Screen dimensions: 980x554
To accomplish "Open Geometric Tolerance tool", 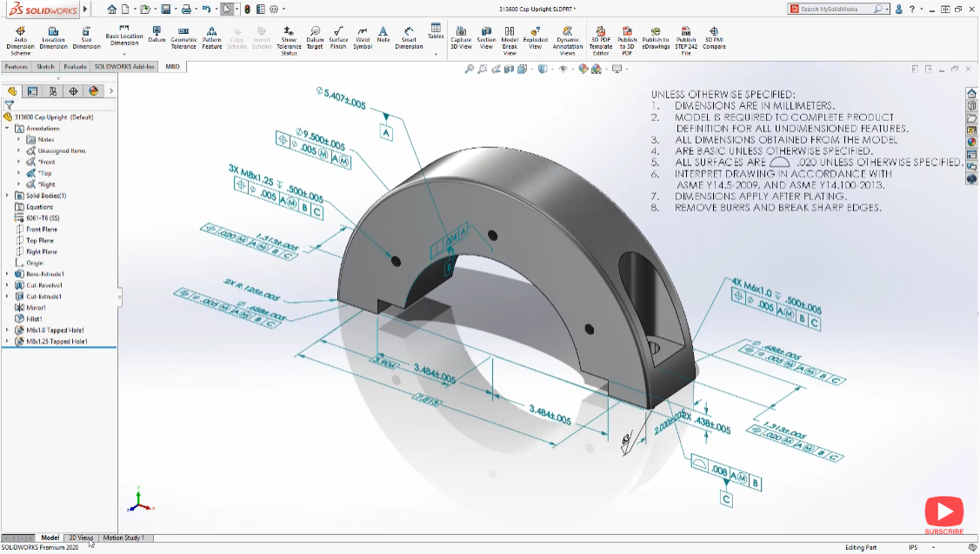I will point(183,38).
